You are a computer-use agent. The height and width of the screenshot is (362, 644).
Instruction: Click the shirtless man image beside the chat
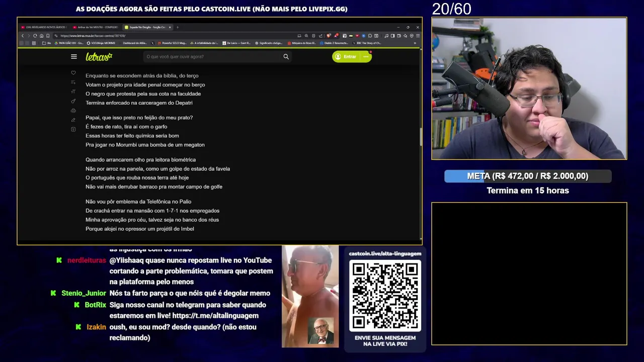(310, 296)
